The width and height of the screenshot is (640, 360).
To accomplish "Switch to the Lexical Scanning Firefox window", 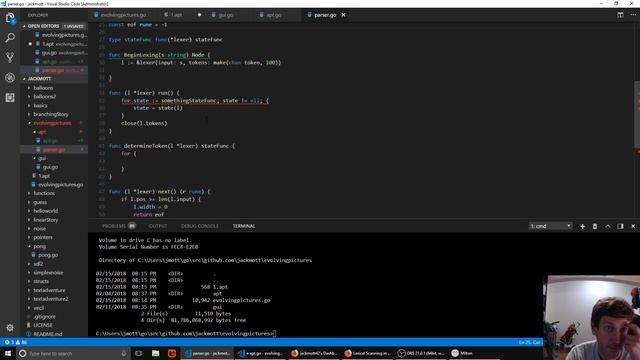I will (367, 353).
